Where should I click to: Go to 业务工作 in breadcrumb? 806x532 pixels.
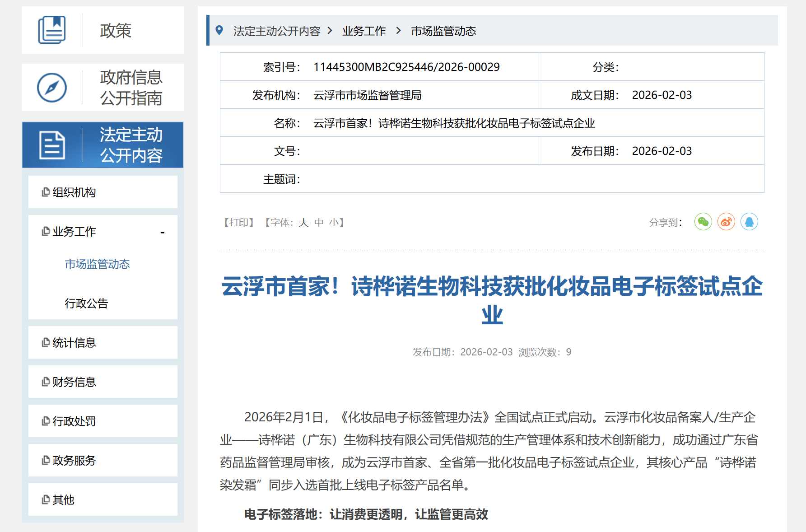coord(364,31)
